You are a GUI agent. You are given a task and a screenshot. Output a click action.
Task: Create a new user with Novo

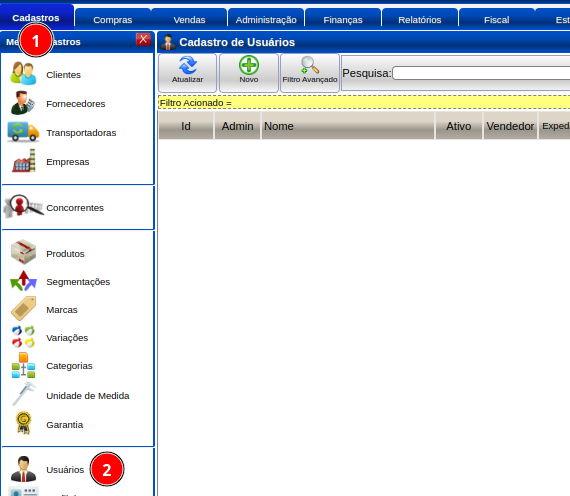tap(249, 73)
